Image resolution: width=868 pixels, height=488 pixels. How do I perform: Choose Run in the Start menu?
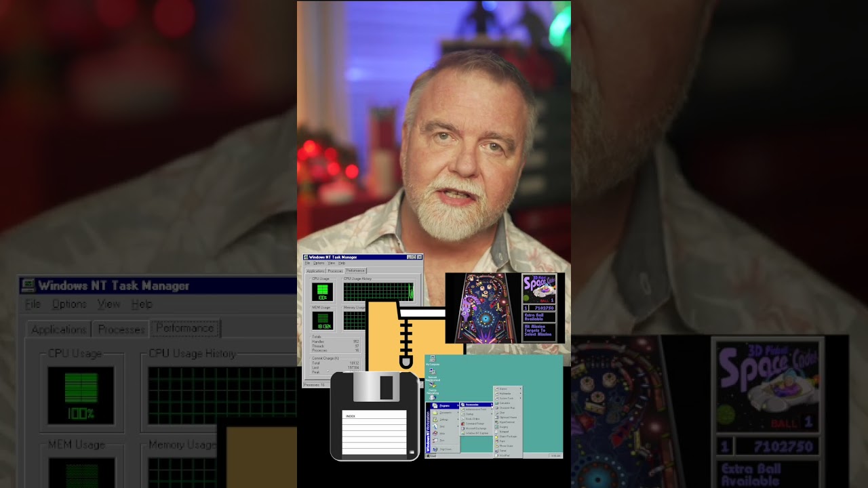point(445,441)
